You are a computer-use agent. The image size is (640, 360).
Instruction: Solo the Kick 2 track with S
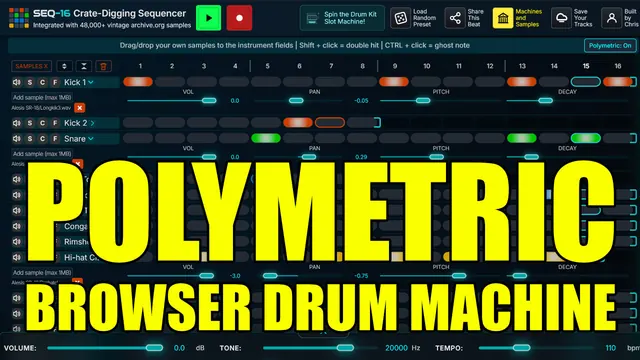point(30,123)
